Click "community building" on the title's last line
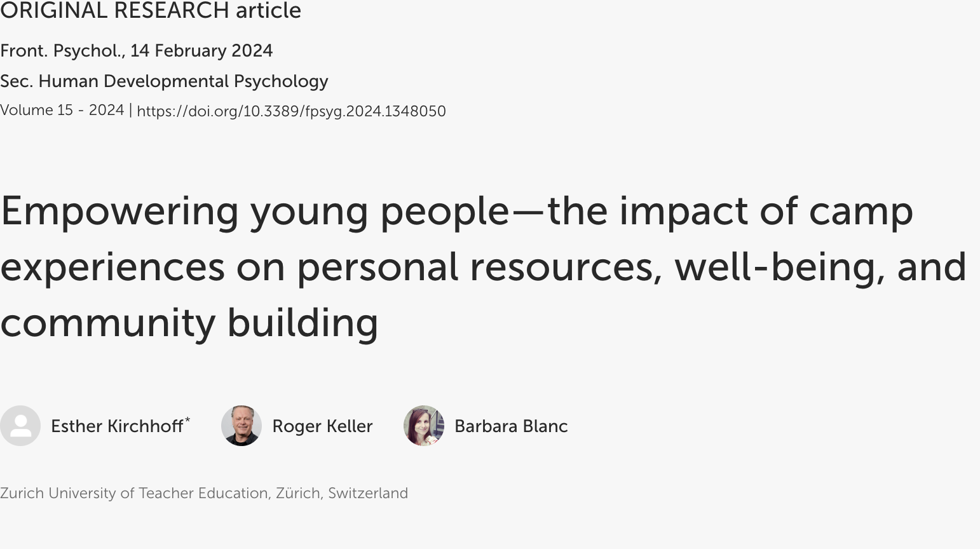The height and width of the screenshot is (549, 980). click(x=189, y=323)
